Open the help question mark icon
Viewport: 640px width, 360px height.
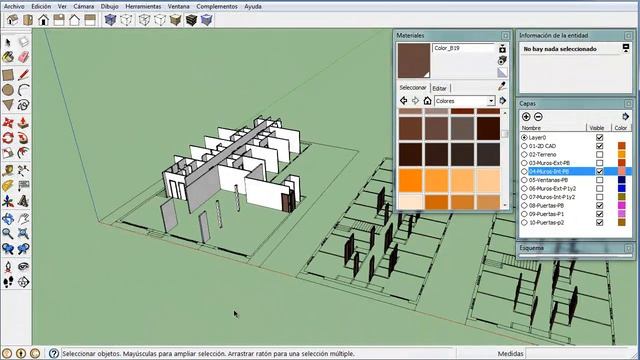coord(54,353)
